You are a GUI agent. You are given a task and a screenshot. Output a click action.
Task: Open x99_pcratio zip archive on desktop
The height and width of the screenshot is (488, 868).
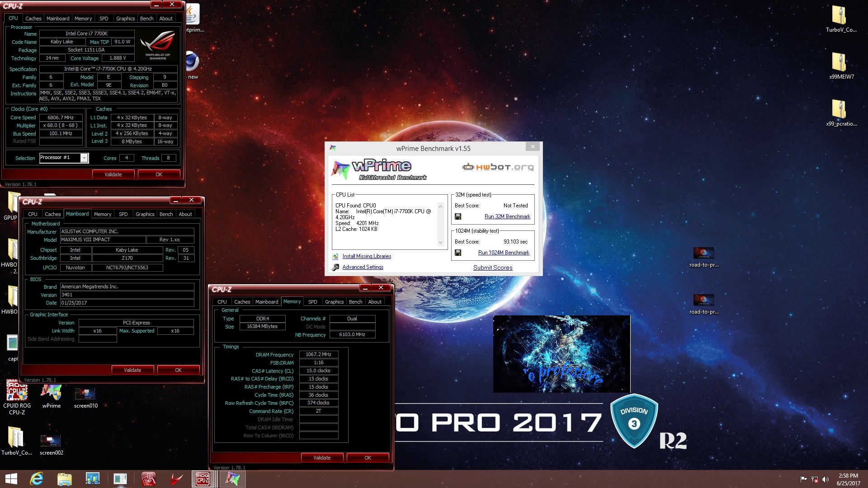[x=840, y=113]
